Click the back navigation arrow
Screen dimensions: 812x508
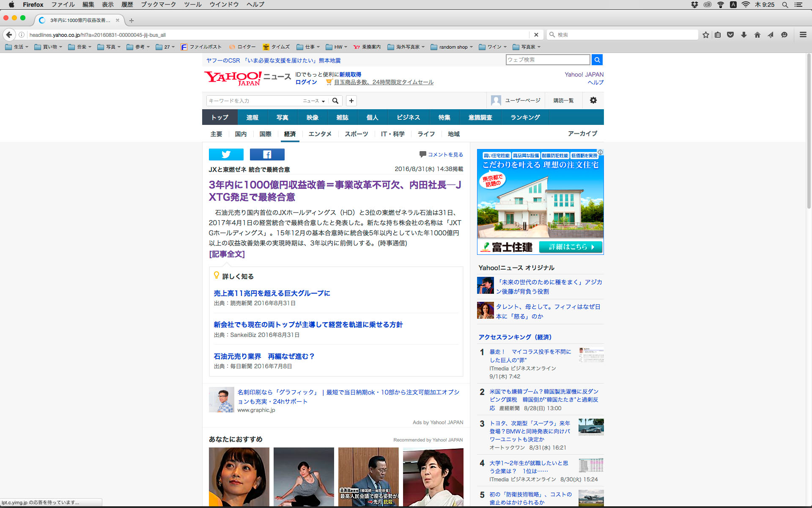(9, 35)
